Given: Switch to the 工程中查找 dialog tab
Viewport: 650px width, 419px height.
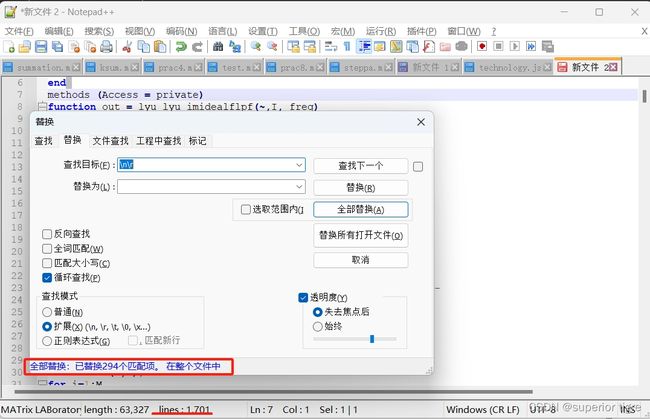Looking at the screenshot, I should click(159, 141).
